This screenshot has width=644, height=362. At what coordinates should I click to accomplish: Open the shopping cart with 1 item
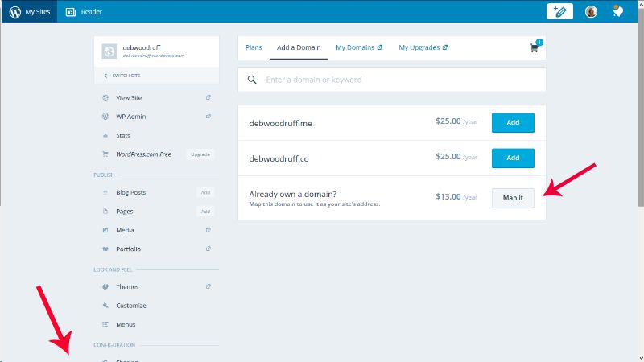coord(535,47)
